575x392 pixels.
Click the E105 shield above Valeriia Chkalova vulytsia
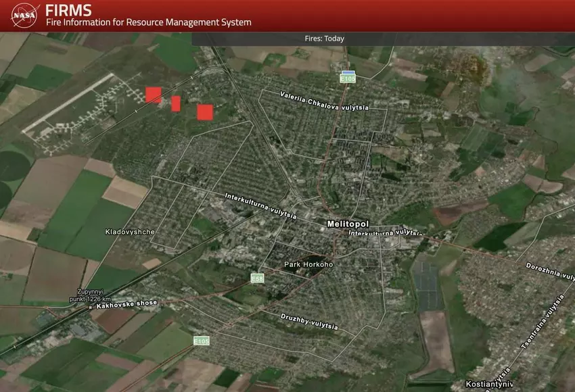[348, 78]
